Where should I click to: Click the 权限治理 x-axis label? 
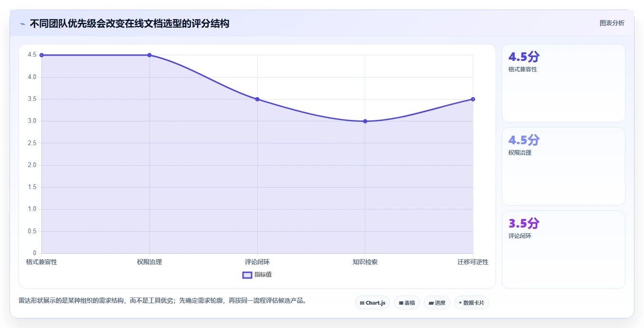click(149, 262)
